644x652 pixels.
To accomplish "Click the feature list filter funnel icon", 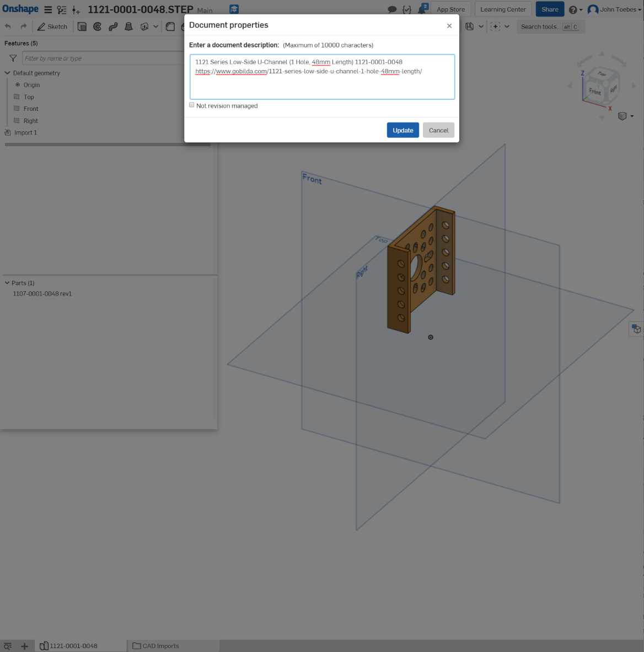I will click(13, 58).
